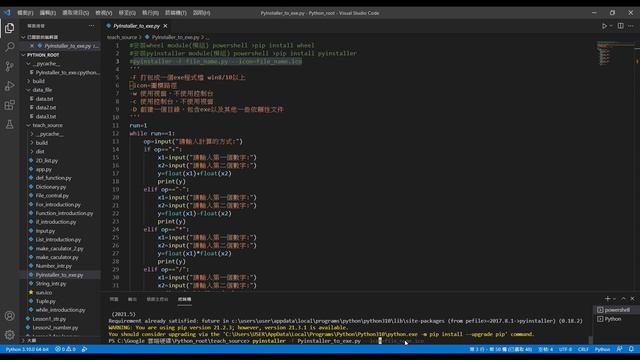640x360 pixels.
Task: Open run options arrow beside play icon
Action: (x=611, y=26)
